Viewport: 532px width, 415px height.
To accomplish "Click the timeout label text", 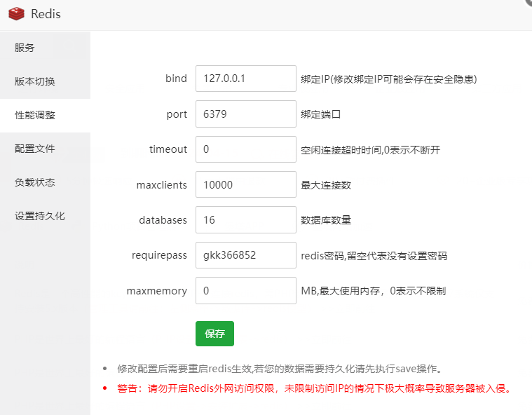I will (168, 149).
